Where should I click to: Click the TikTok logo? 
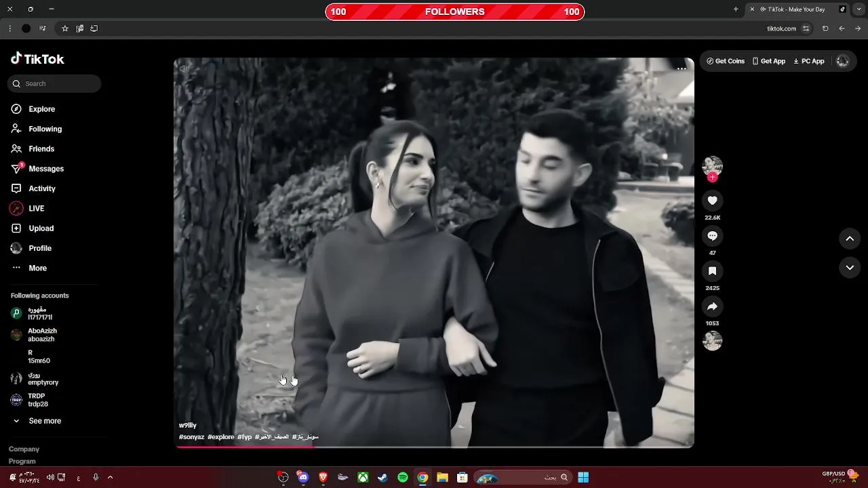click(37, 59)
